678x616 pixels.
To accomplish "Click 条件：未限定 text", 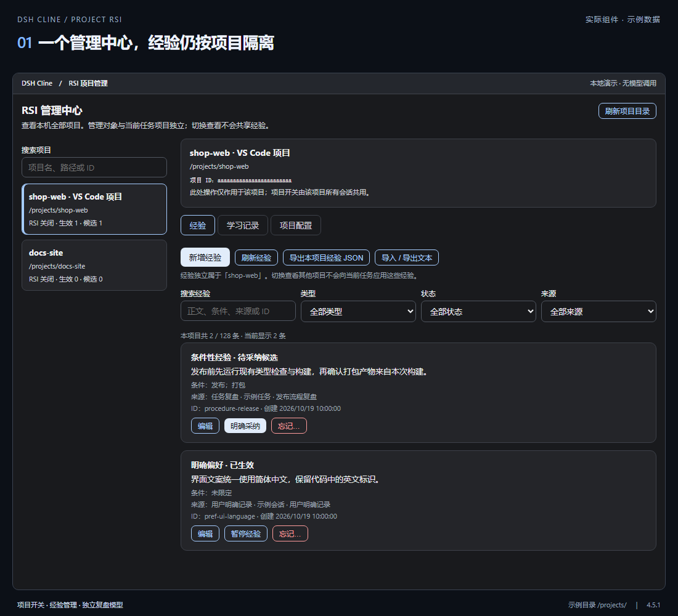I will click(x=211, y=493).
